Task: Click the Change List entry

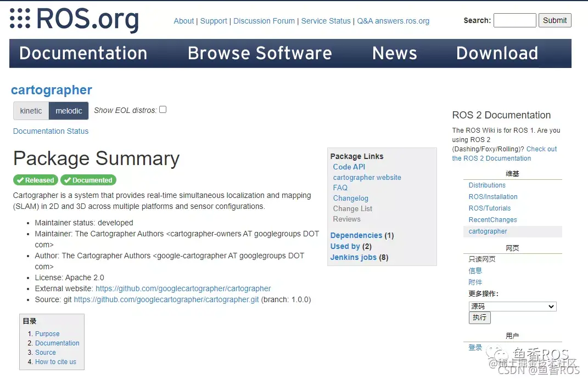Action: (x=352, y=208)
